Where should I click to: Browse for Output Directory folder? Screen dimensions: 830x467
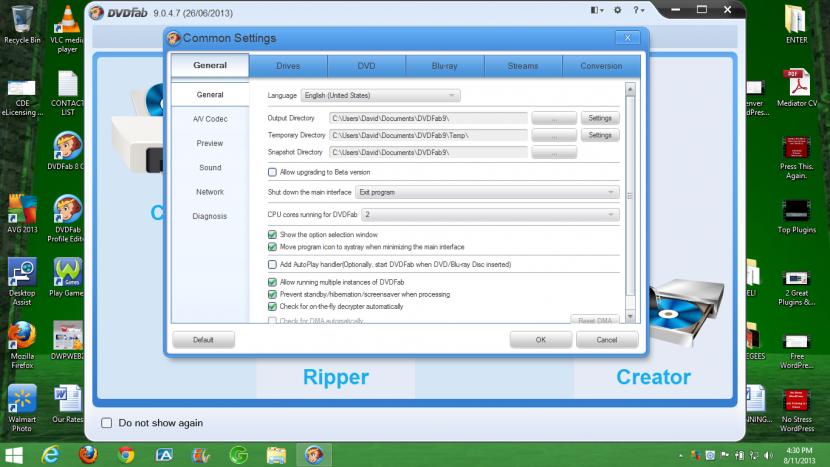554,118
